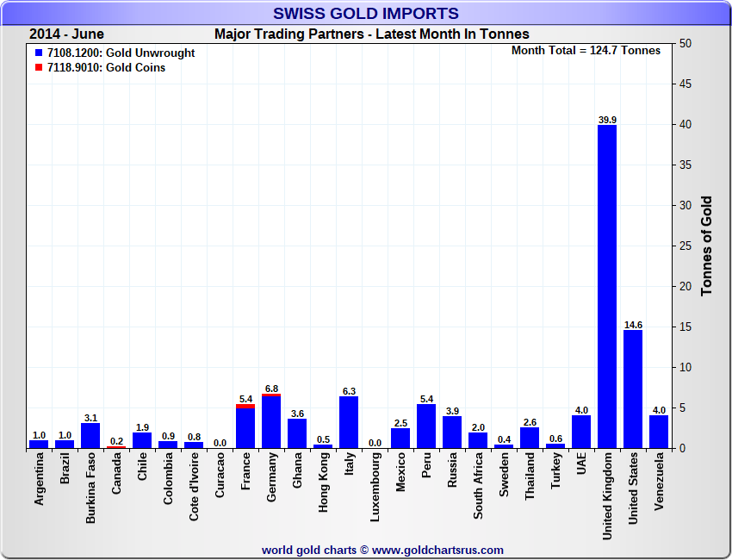Click the Venezuela bar at far right
Image resolution: width=732 pixels, height=560 pixels.
pyautogui.click(x=659, y=432)
